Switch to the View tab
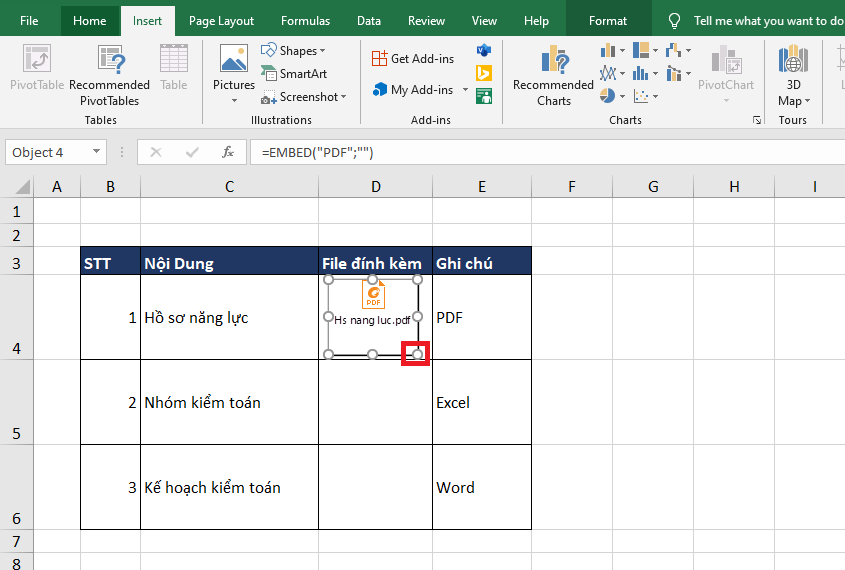The image size is (845, 570). (x=484, y=21)
